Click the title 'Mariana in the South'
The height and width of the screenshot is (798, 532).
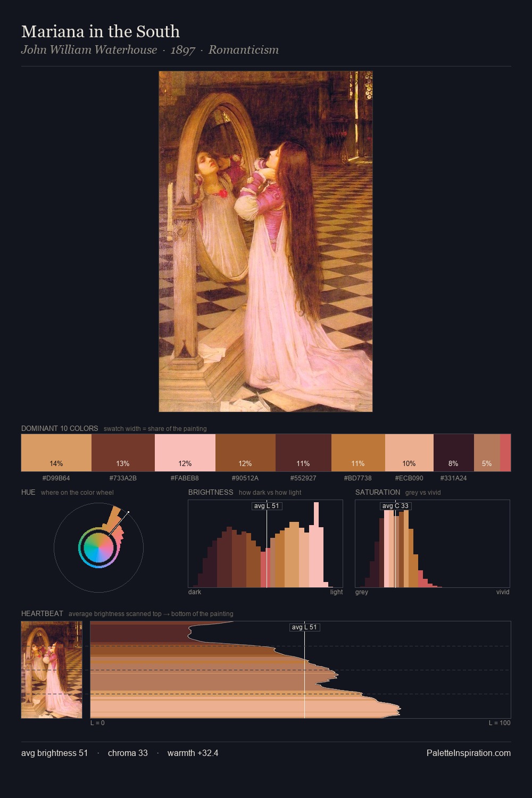pos(101,31)
